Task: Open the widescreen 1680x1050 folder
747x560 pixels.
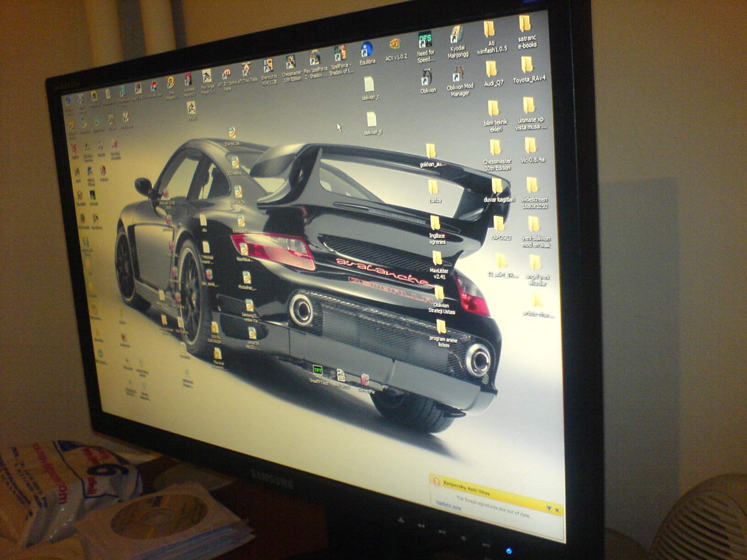Action: (x=534, y=193)
